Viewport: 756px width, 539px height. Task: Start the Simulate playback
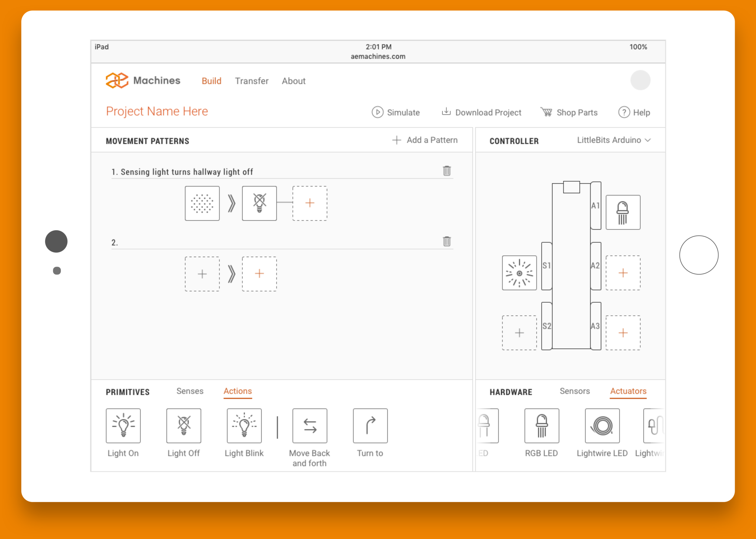(396, 112)
